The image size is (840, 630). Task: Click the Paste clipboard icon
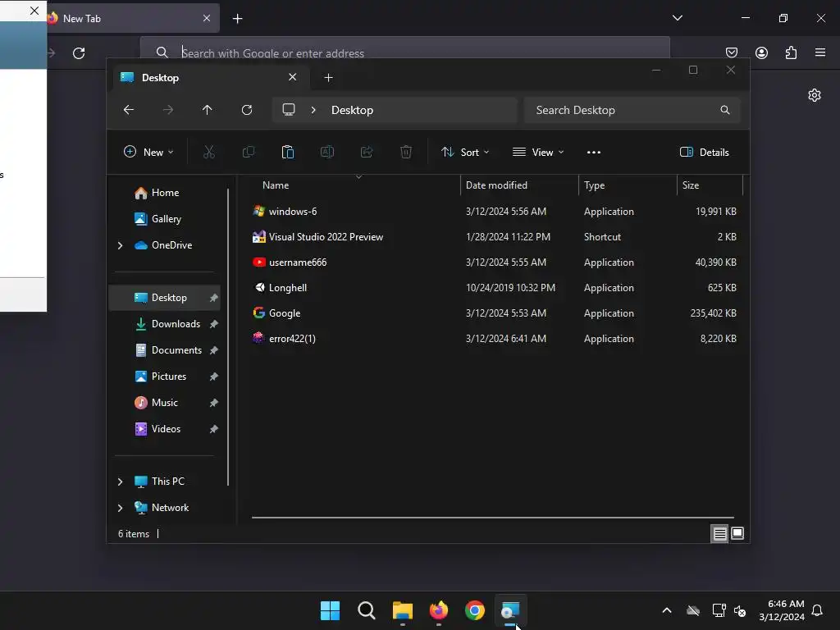(x=288, y=152)
